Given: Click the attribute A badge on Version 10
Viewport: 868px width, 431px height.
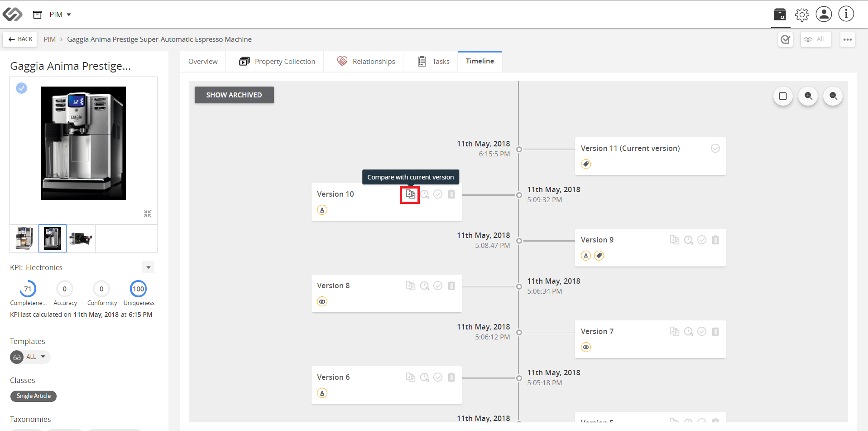Looking at the screenshot, I should 322,210.
